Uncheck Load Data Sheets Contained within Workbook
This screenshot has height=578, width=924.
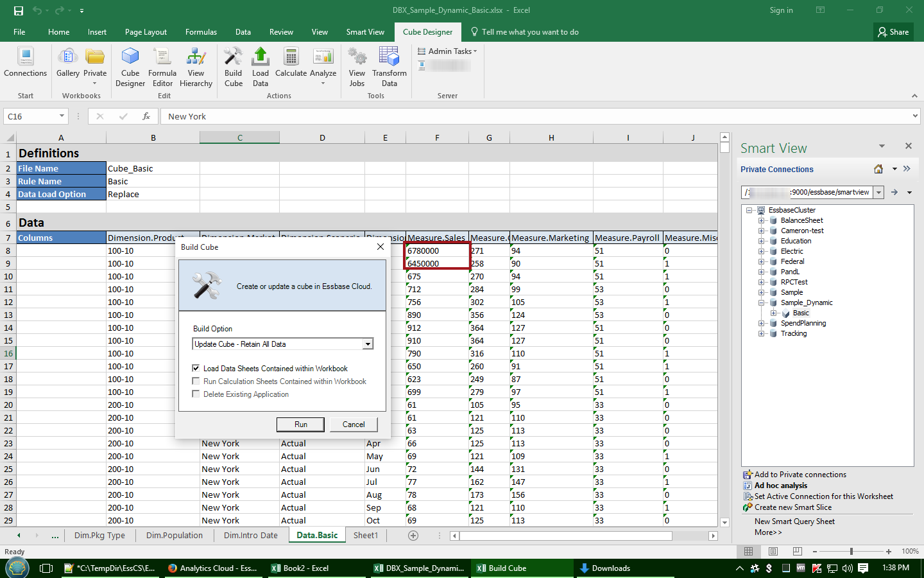click(196, 369)
